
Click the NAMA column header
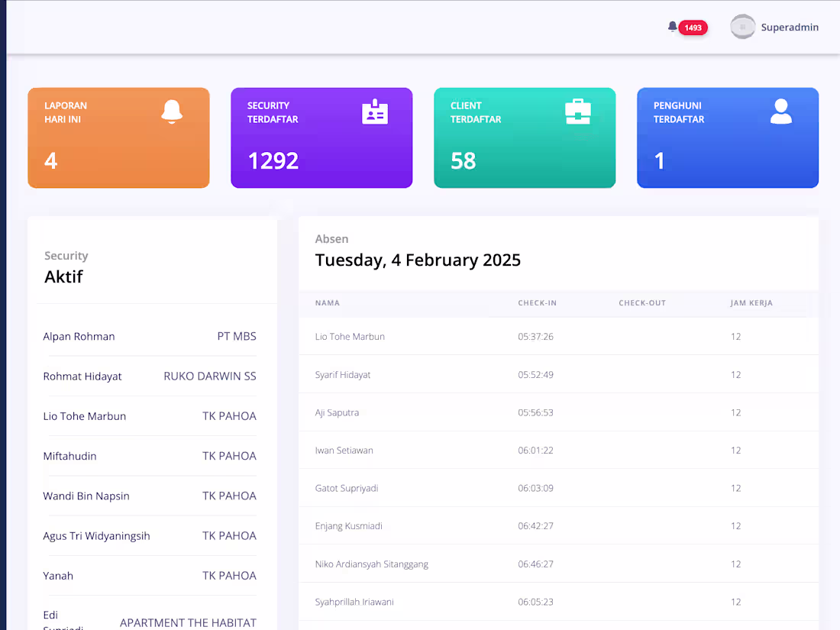click(327, 302)
